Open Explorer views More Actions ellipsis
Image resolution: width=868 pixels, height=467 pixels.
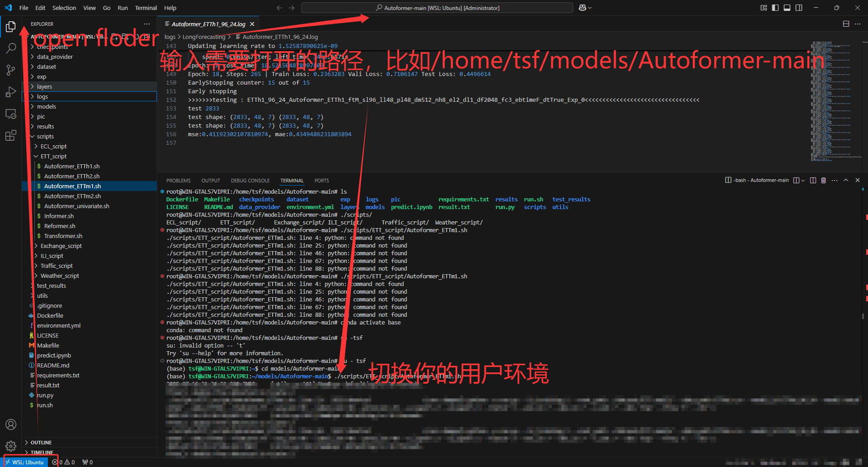point(147,24)
